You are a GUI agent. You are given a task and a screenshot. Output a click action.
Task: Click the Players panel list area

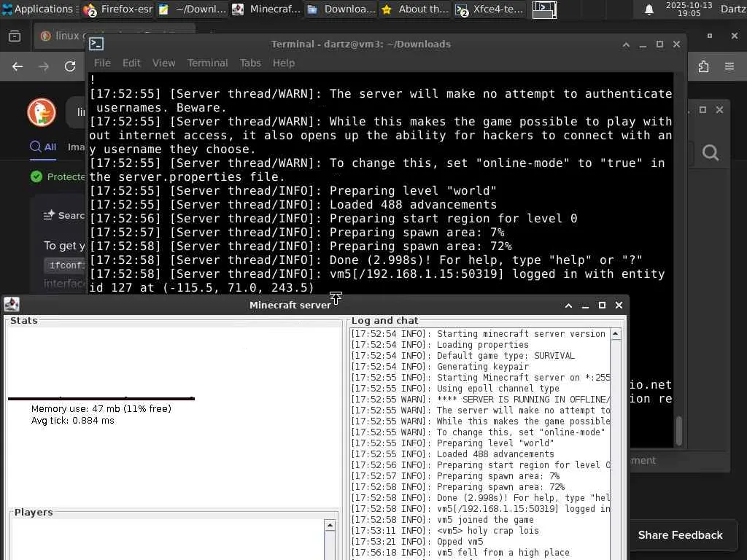168,540
